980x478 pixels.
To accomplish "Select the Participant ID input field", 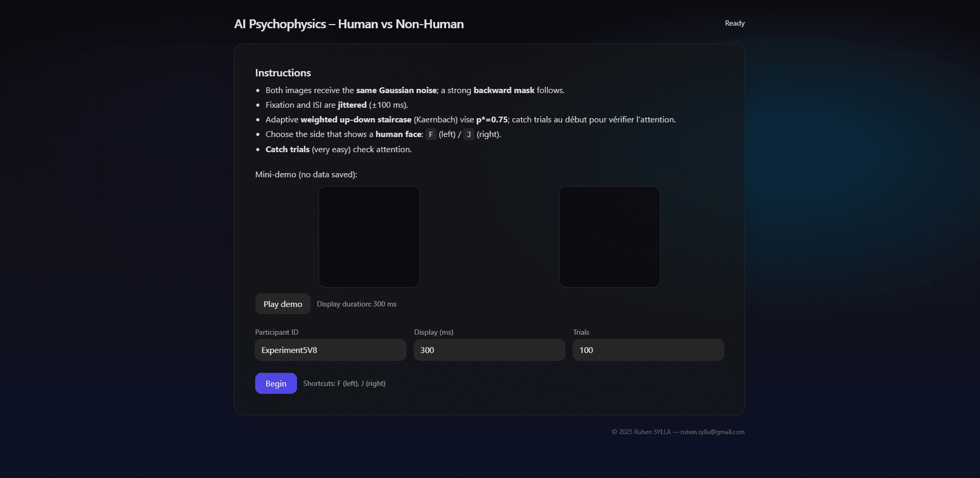I will tap(330, 350).
